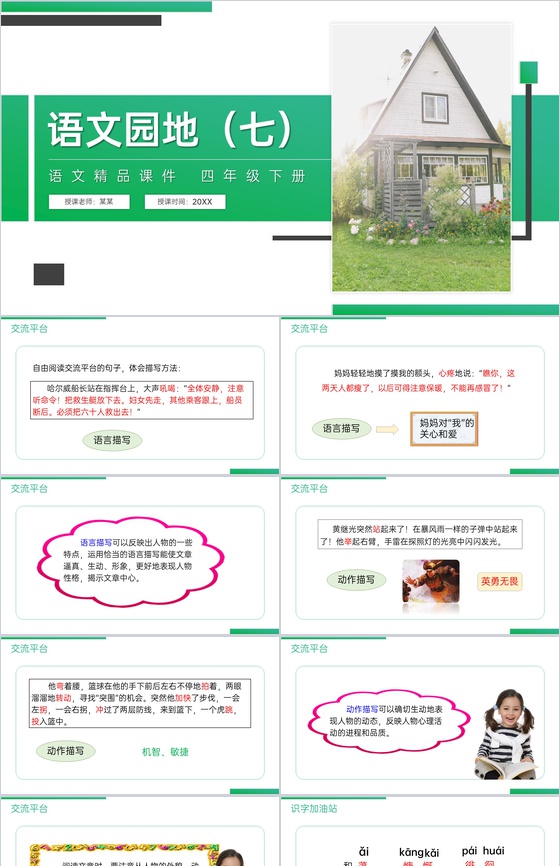This screenshot has height=866, width=560.
Task: Open the soldier battle picture thumbnail
Action: pyautogui.click(x=431, y=582)
